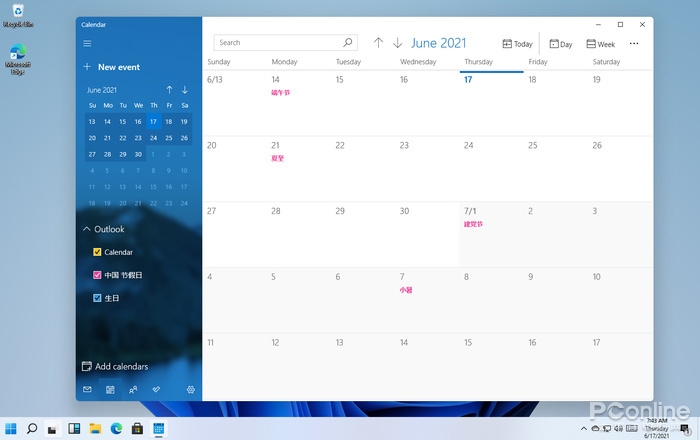Toggle the 生日 calendar checkbox
The width and height of the screenshot is (700, 440).
[x=97, y=298]
